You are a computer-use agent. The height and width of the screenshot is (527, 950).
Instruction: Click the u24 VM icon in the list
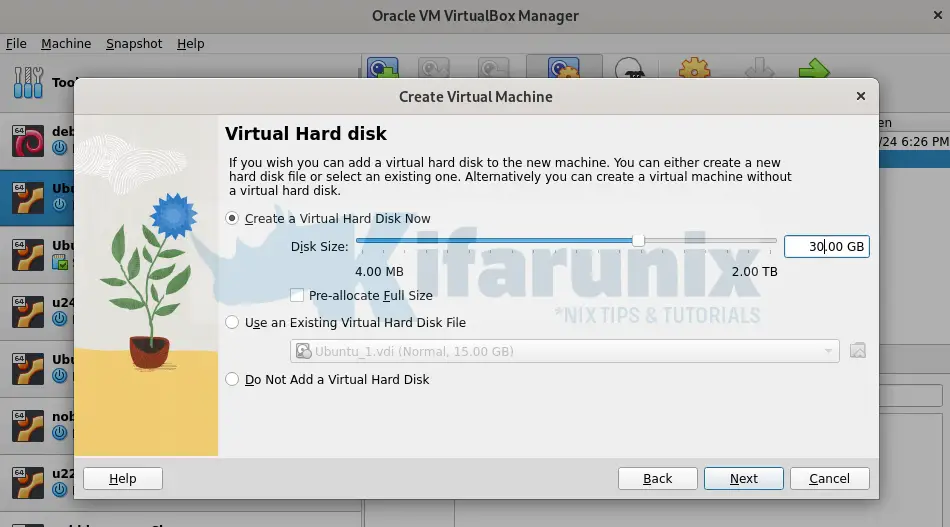[28, 311]
